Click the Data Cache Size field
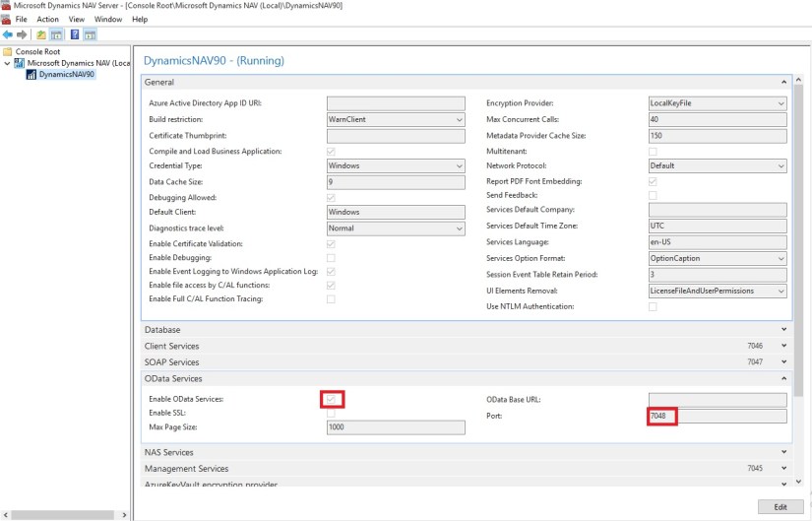 pos(396,182)
